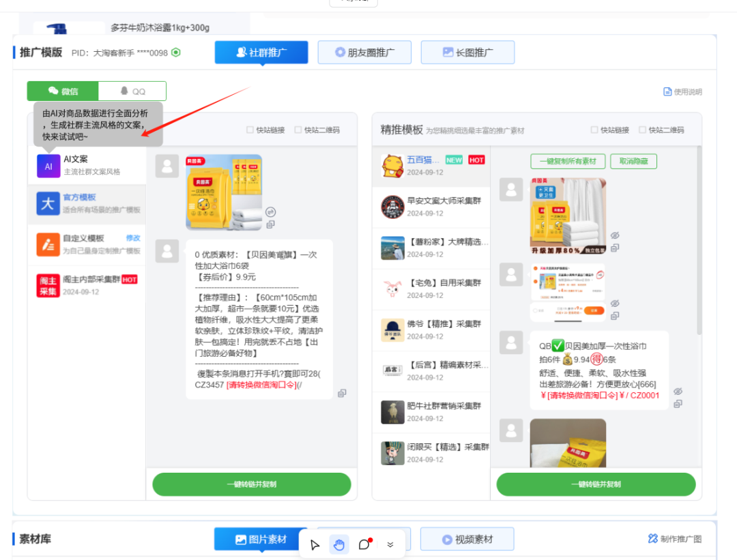Image resolution: width=737 pixels, height=560 pixels.
Task: Click the 肥牛社群营销采集群 avatar
Action: (392, 412)
